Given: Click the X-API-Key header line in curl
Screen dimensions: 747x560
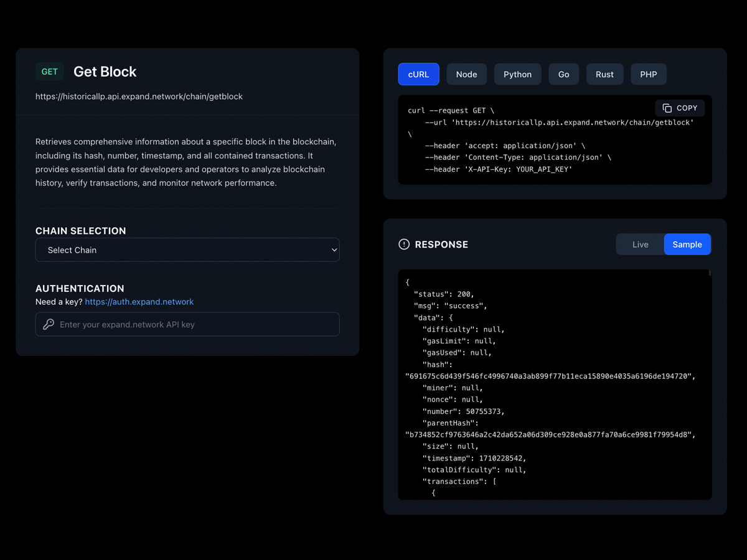Looking at the screenshot, I should pyautogui.click(x=499, y=169).
